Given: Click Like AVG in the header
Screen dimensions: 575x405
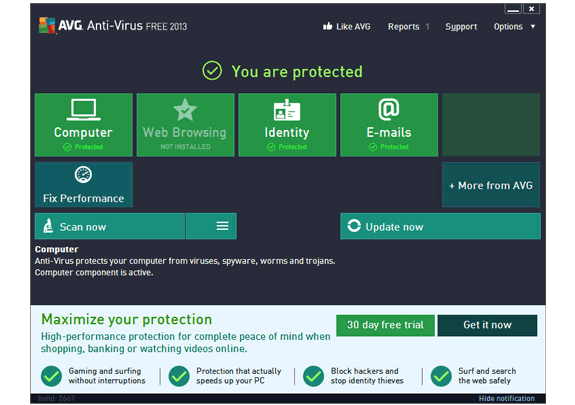Looking at the screenshot, I should tap(346, 26).
